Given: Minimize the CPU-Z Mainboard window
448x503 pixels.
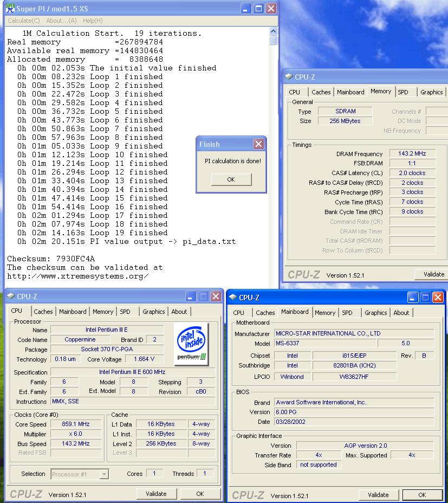Looking at the screenshot, I should point(413,297).
